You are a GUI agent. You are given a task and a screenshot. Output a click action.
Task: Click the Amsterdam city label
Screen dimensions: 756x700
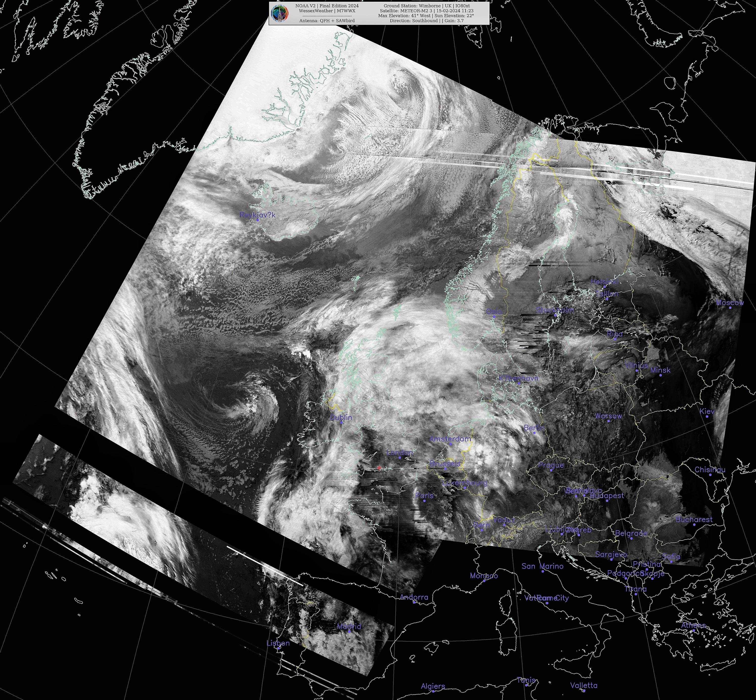[x=450, y=439]
